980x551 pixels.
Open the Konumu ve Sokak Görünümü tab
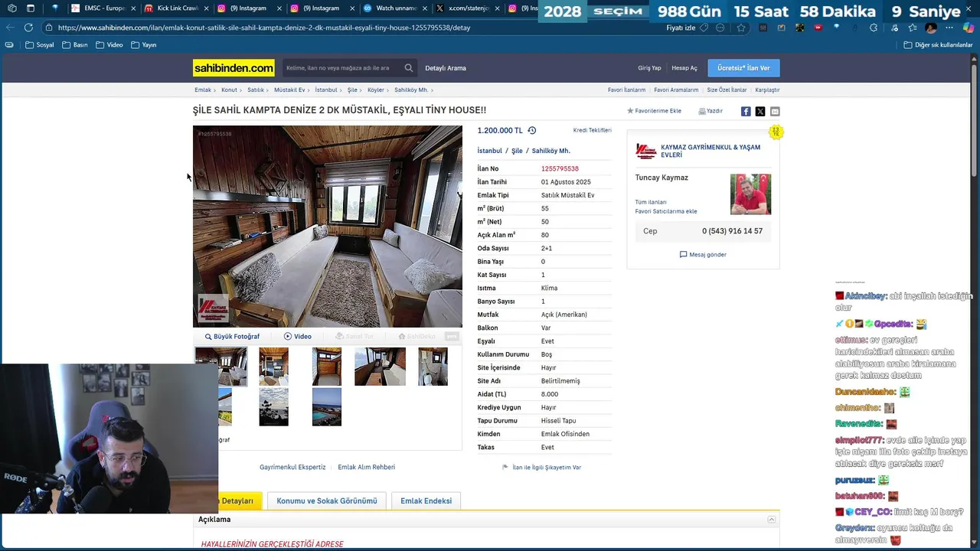327,501
